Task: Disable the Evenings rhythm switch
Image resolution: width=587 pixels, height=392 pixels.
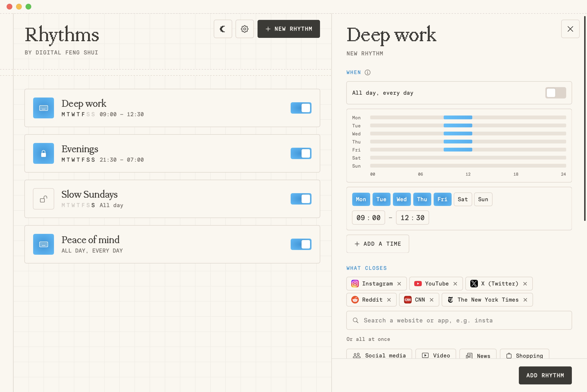Action: [x=301, y=153]
